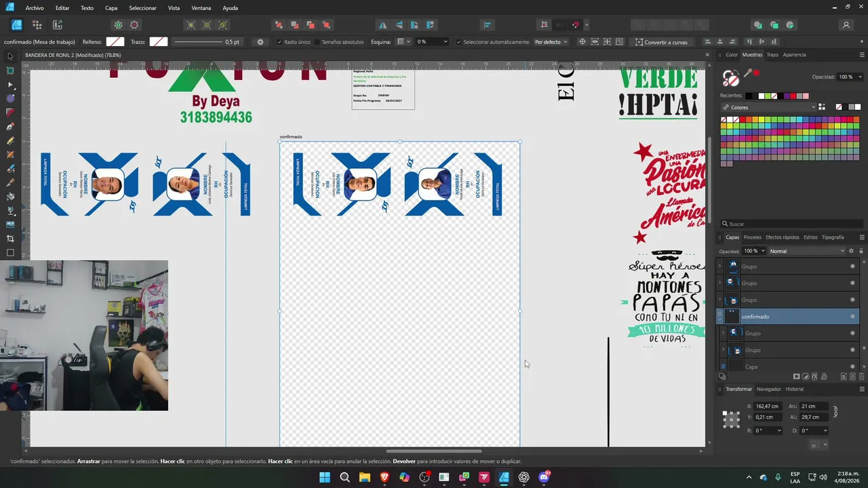Open the R rotation dropdown
The image size is (868, 488).
click(x=778, y=430)
